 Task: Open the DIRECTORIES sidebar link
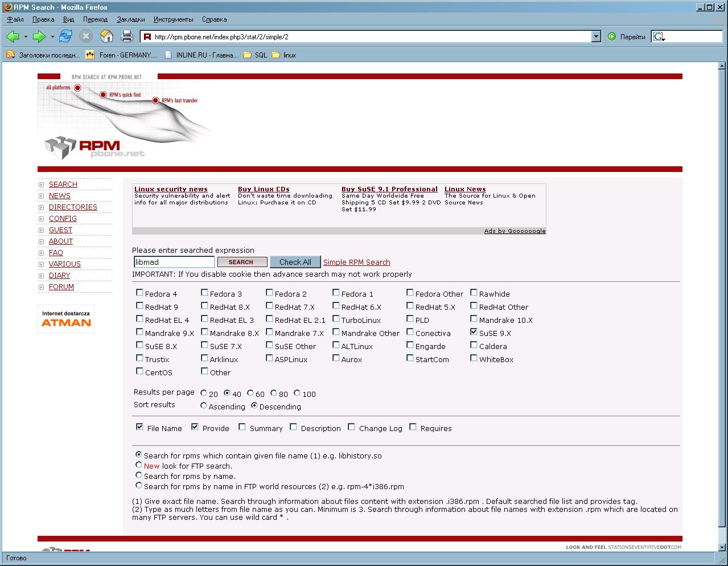coord(73,207)
